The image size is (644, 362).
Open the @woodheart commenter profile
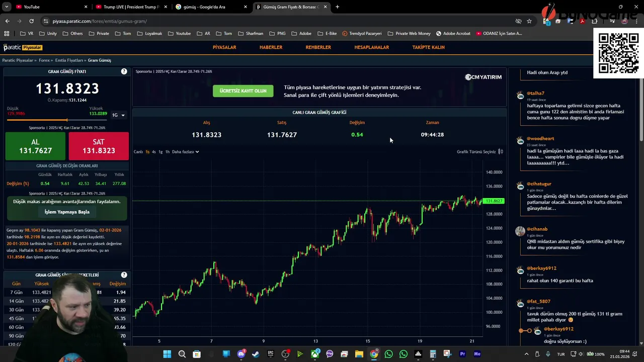tap(540, 138)
